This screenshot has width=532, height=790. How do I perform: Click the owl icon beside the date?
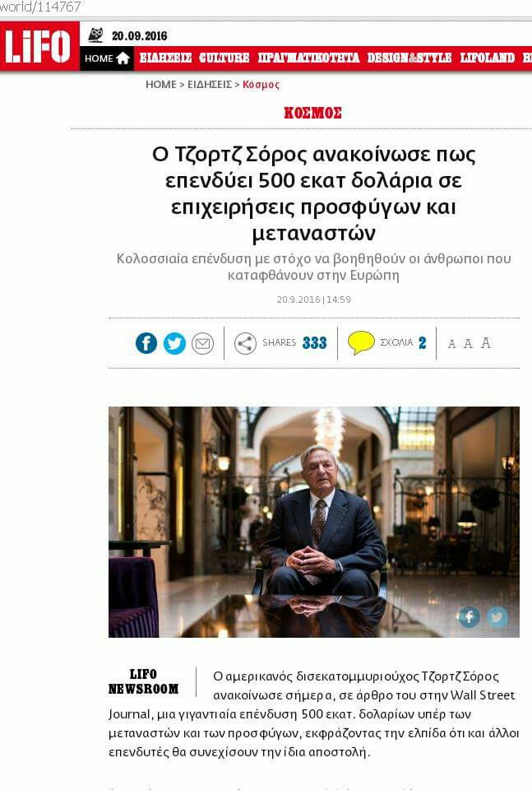point(95,35)
